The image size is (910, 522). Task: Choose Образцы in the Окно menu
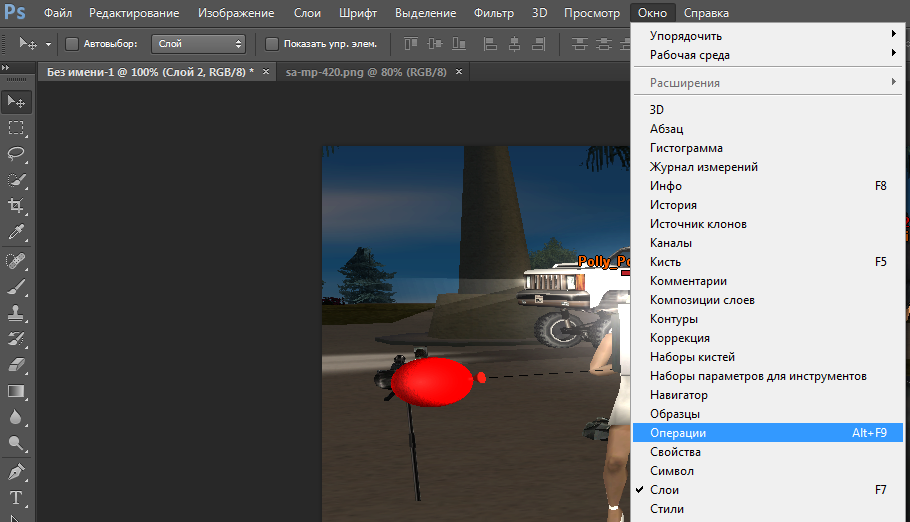tap(768, 413)
